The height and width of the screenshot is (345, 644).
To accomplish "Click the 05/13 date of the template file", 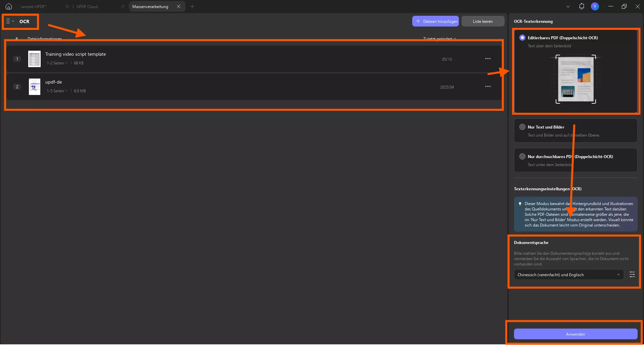I will pyautogui.click(x=447, y=59).
